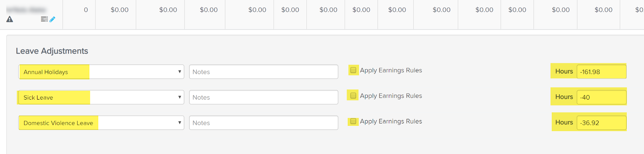
Task: Focus the Notes field for Sick Leave
Action: pos(264,97)
